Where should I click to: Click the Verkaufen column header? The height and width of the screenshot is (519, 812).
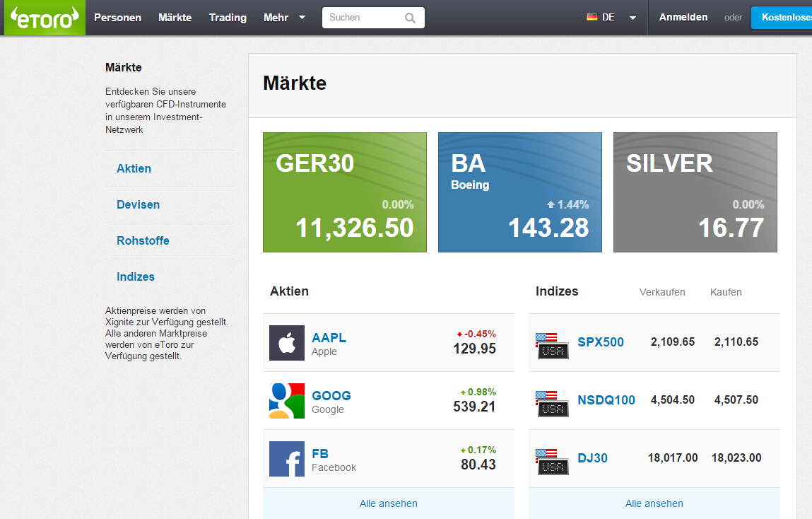[662, 292]
